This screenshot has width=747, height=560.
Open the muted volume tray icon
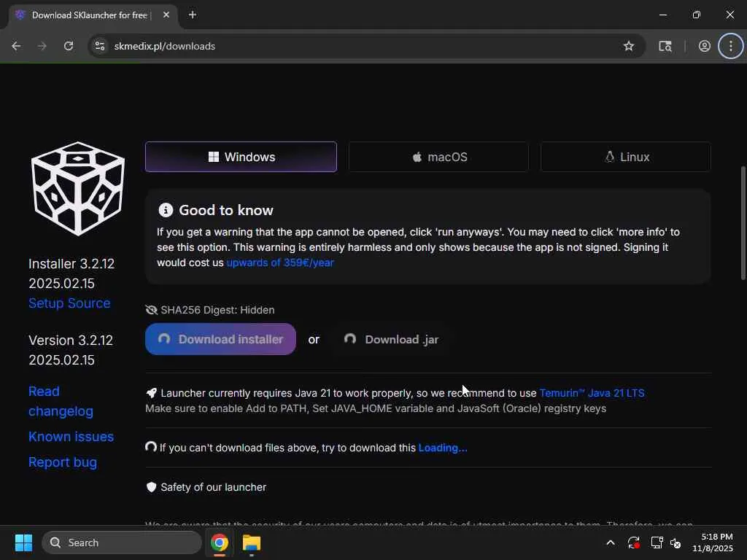(676, 542)
